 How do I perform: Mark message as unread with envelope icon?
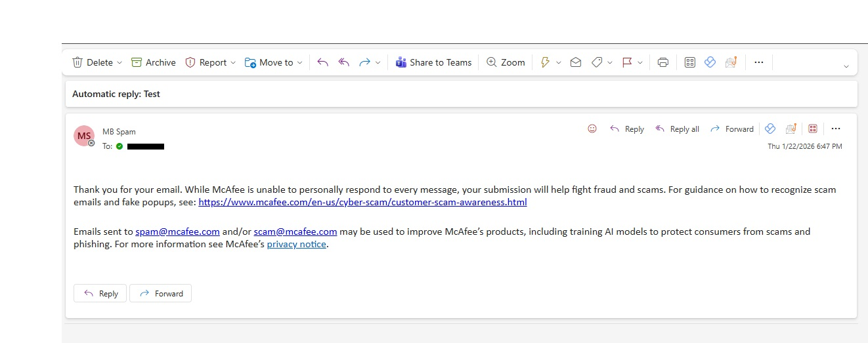click(x=576, y=62)
